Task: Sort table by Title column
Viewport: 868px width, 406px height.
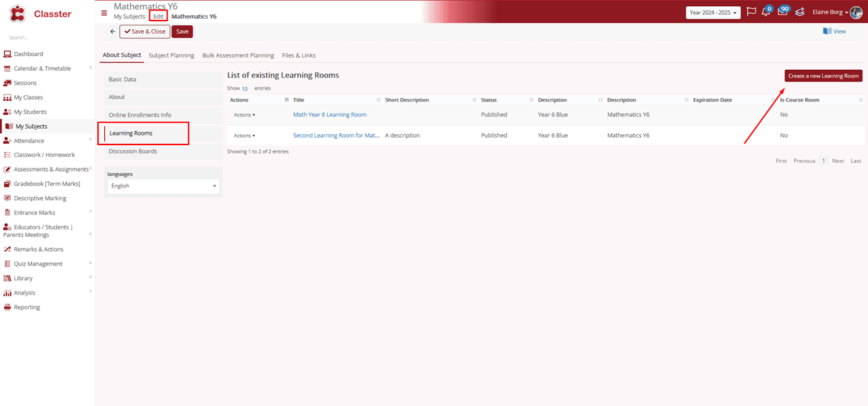Action: point(336,100)
